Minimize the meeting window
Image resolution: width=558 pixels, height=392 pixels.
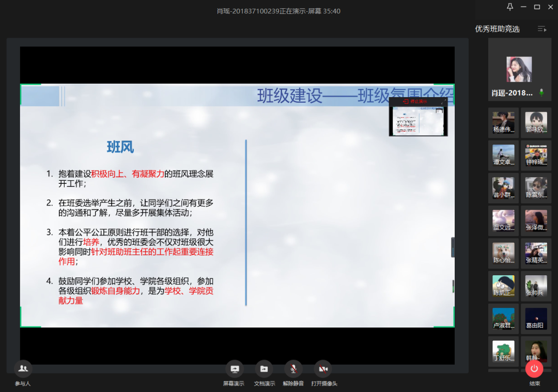523,7
